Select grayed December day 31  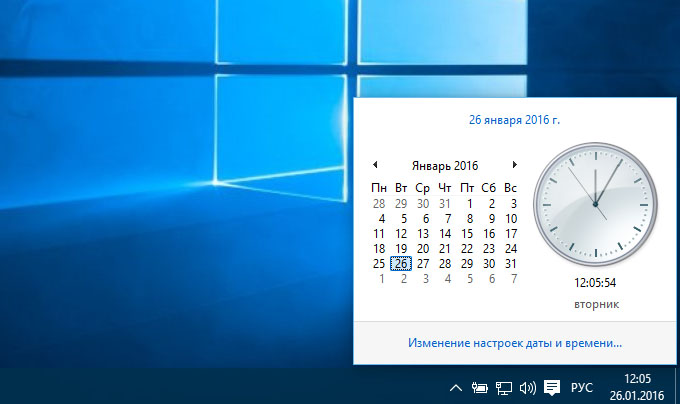(445, 203)
